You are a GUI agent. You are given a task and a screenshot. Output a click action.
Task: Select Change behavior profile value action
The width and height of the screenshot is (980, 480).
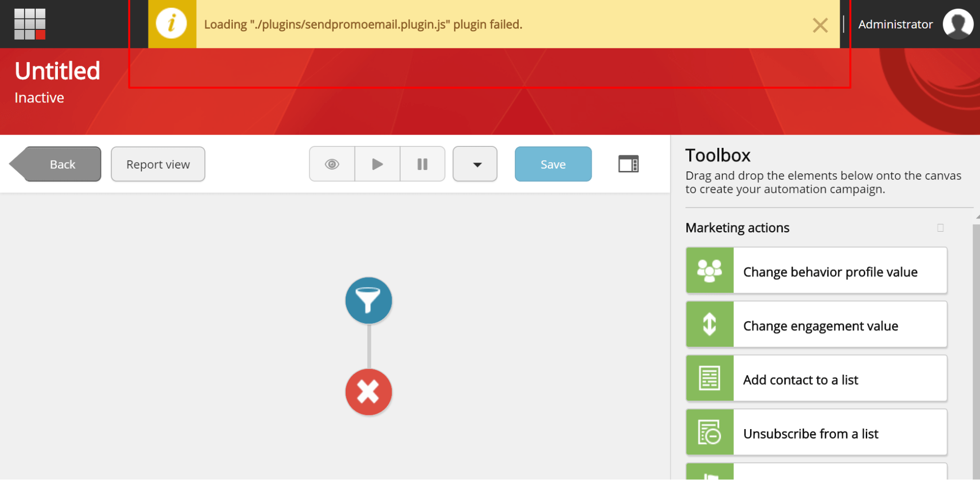pos(816,271)
